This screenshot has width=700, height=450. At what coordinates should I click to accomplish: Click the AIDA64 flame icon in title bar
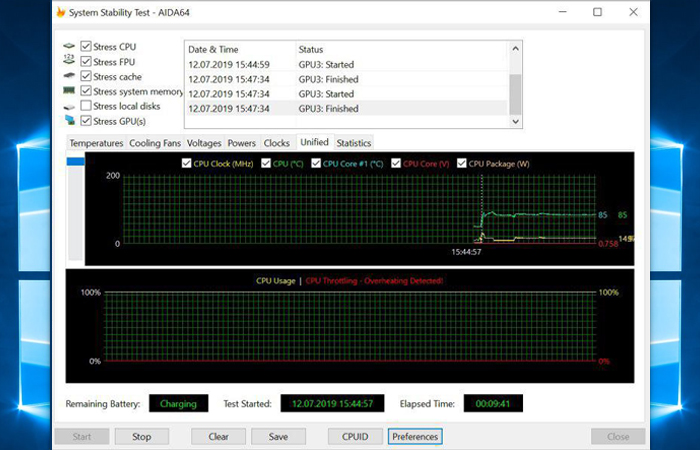pyautogui.click(x=62, y=12)
